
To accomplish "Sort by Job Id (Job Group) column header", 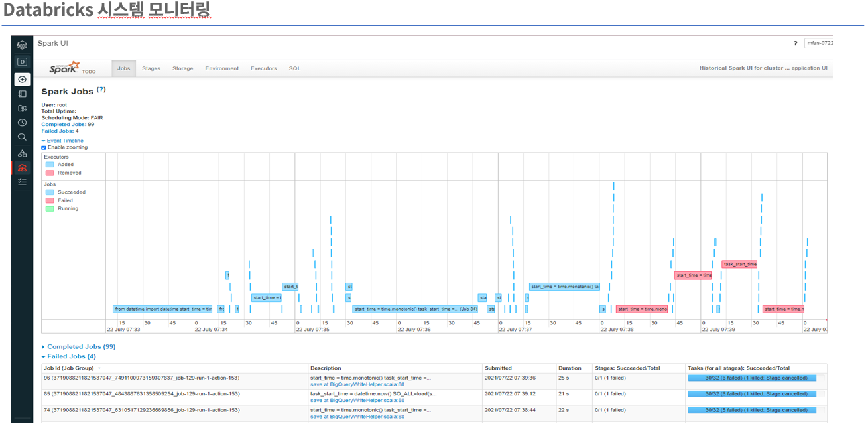I will [x=72, y=368].
